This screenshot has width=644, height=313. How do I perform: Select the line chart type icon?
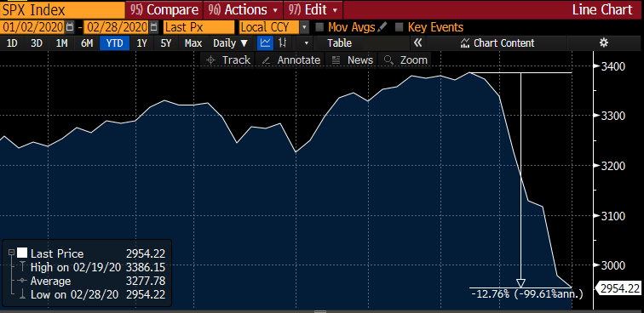(265, 43)
